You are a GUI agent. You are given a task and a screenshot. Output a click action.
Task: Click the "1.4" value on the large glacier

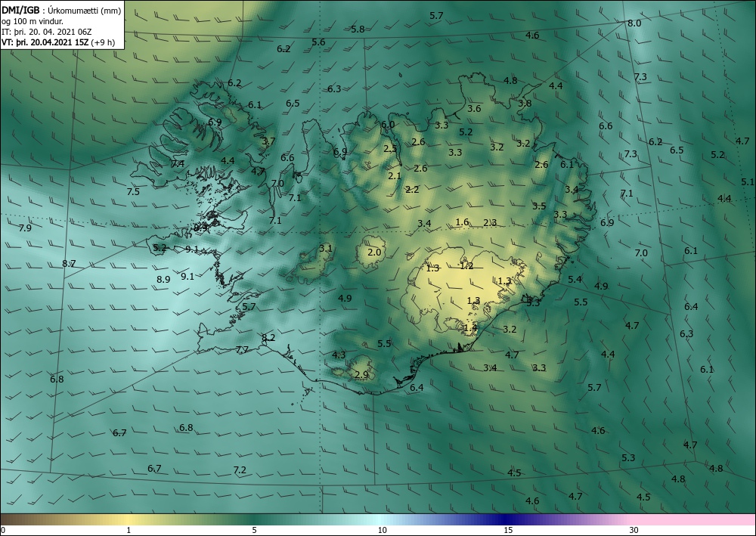click(470, 328)
